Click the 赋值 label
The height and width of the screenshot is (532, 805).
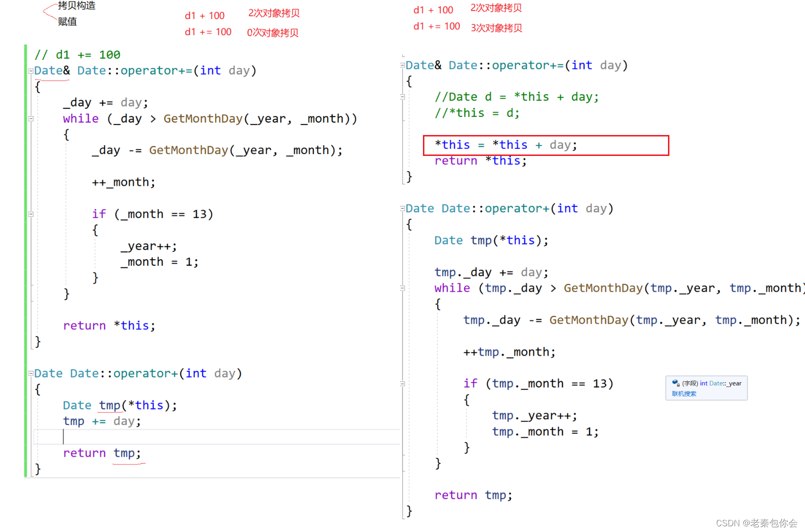coord(67,21)
